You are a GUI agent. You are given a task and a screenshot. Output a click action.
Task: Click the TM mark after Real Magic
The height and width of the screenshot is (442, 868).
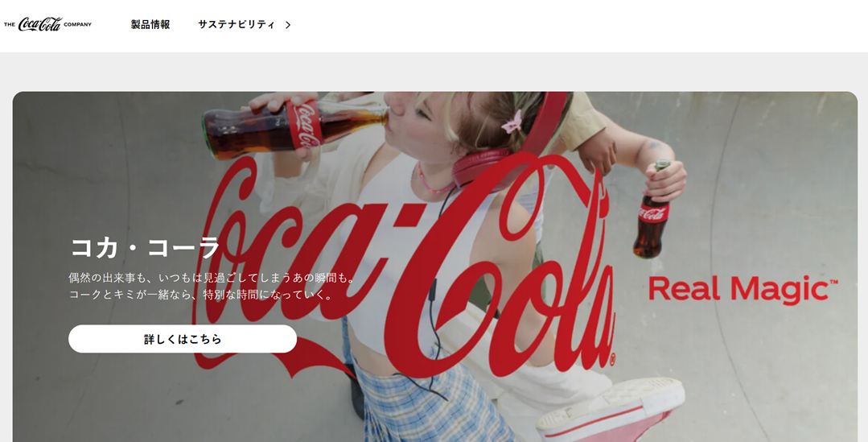(833, 283)
